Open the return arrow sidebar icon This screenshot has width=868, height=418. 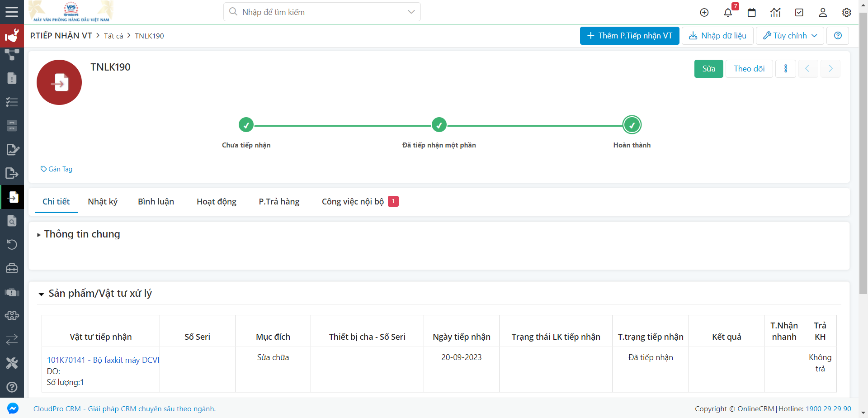(12, 245)
